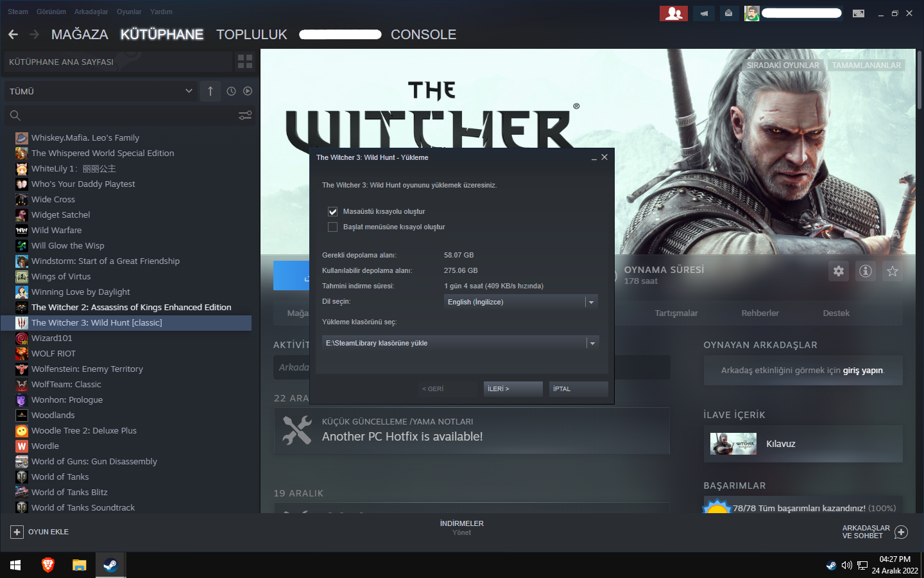Open the Steam system tray icon
The width and height of the screenshot is (924, 578).
(831, 566)
